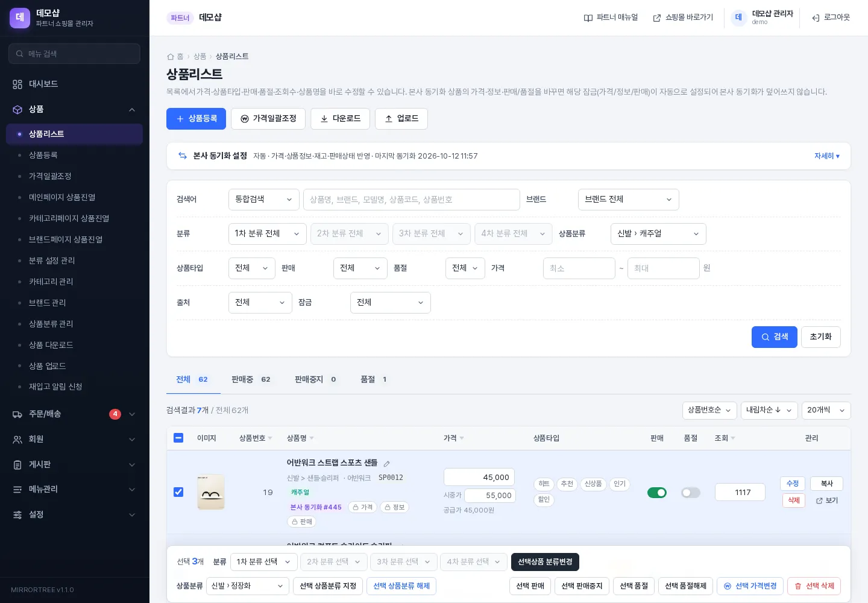Turn off the 판매 switch for product 19

coord(657,493)
